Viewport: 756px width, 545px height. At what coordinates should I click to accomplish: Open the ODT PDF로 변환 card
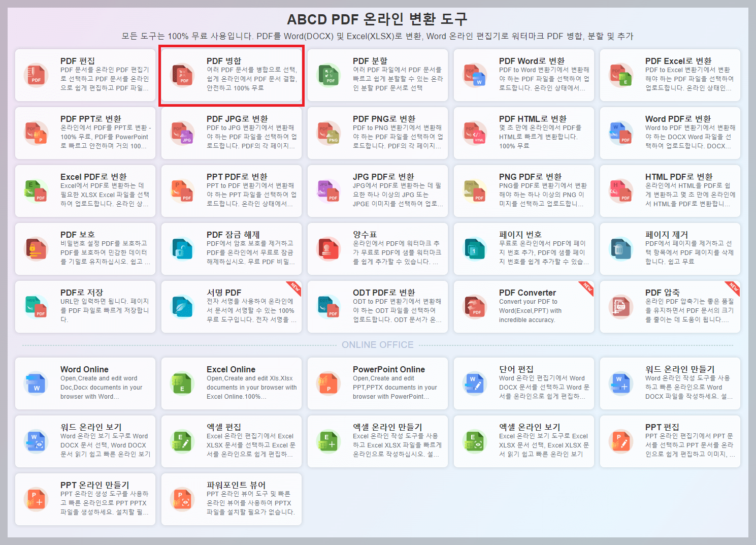(x=377, y=307)
